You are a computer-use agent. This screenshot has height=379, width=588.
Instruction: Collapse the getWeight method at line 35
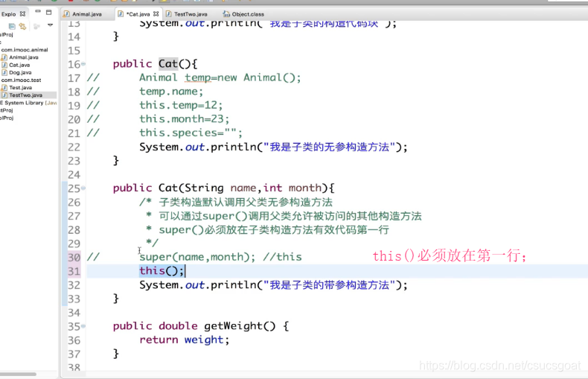pyautogui.click(x=83, y=325)
